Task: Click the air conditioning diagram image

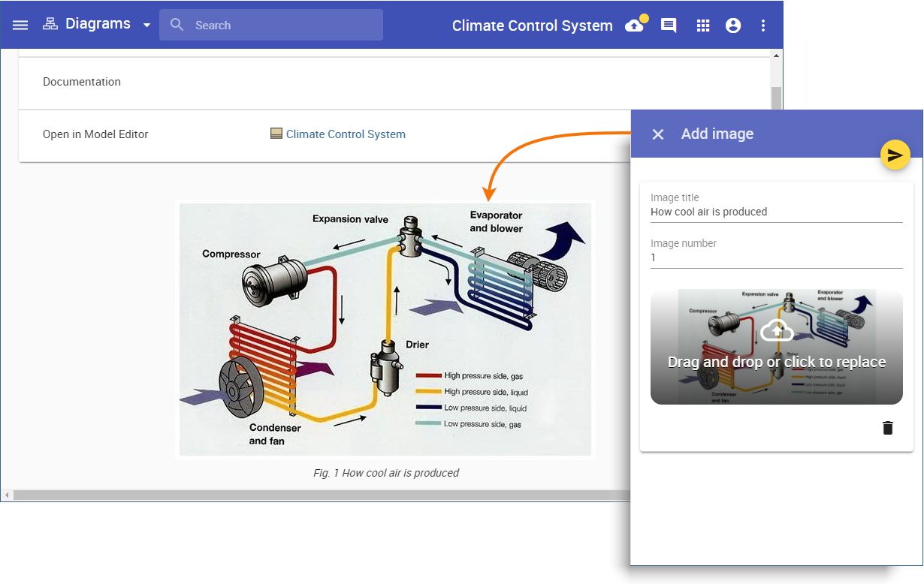Action: point(385,329)
